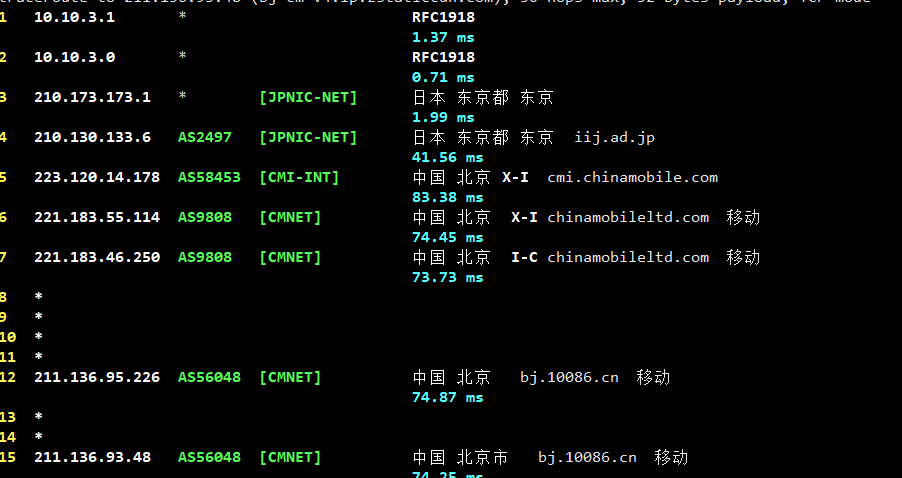The height and width of the screenshot is (478, 902).
Task: Click the cmi.chinamobile.com hostname
Action: tap(633, 177)
